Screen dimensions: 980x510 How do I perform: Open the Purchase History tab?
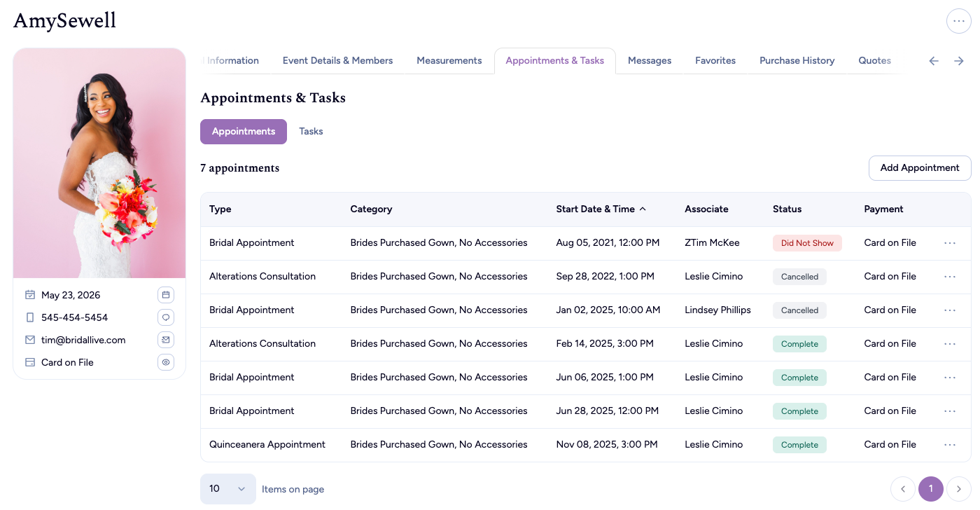click(797, 60)
